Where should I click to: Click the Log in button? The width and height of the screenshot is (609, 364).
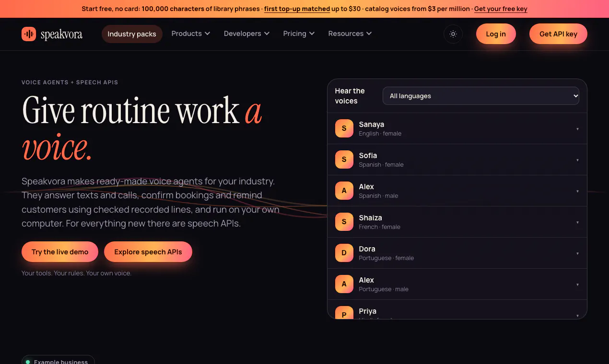[x=496, y=34]
